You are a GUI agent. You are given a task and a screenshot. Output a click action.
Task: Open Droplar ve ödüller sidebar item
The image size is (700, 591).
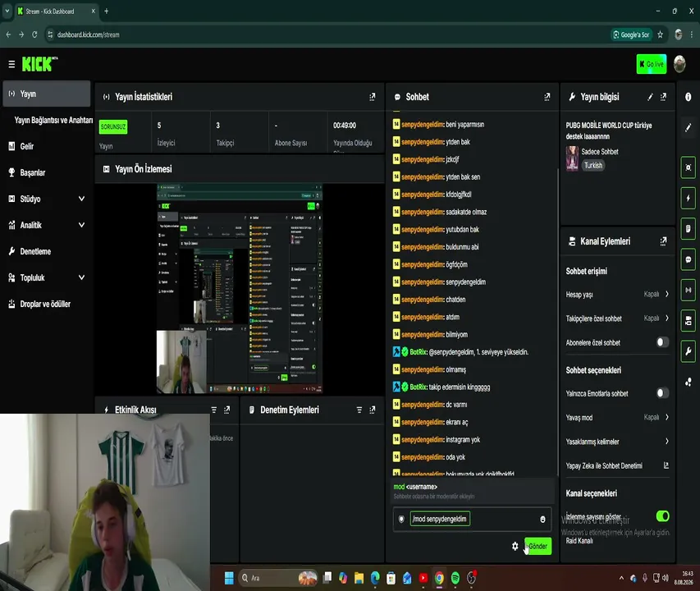coord(47,304)
